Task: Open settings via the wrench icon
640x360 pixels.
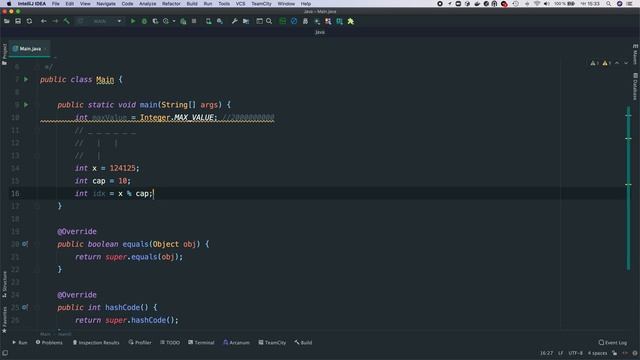Action: click(x=235, y=21)
